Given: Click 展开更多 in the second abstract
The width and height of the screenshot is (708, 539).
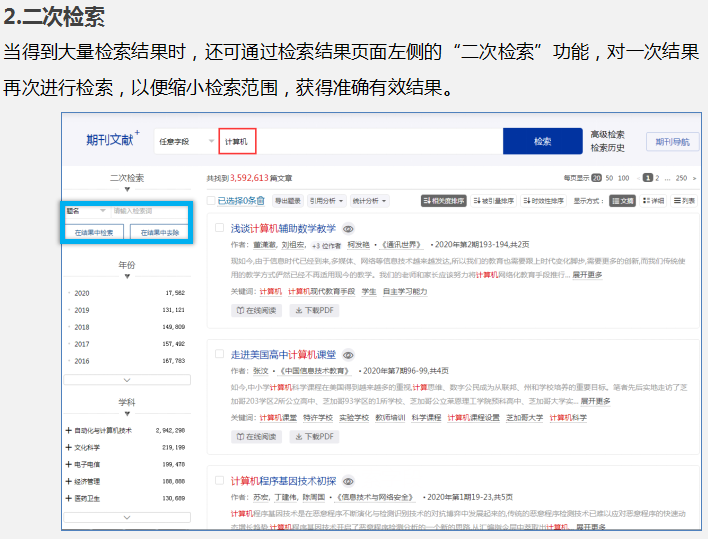Looking at the screenshot, I should coord(595,401).
